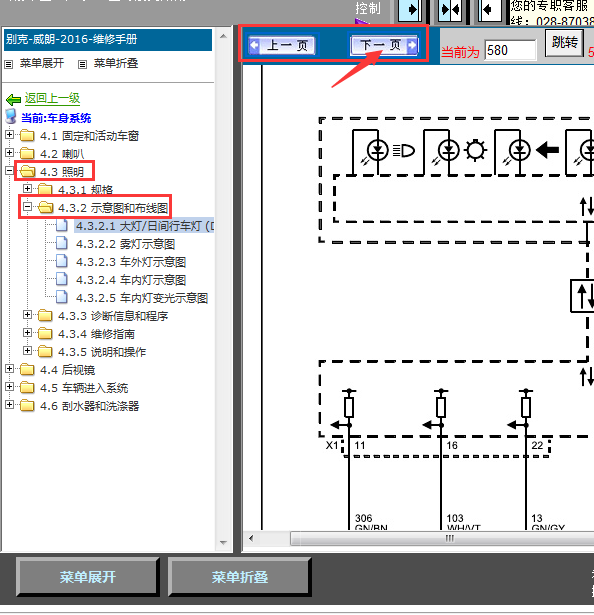This screenshot has width=594, height=615.
Task: Click the right-pointing arrow panel control icon
Action: (x=410, y=9)
